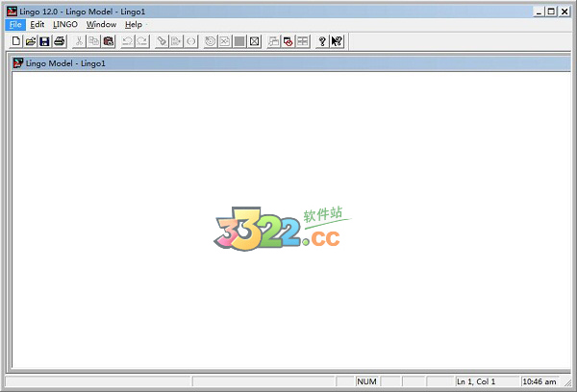The width and height of the screenshot is (577, 392).
Task: Print the model using the printer icon
Action: pyautogui.click(x=60, y=41)
